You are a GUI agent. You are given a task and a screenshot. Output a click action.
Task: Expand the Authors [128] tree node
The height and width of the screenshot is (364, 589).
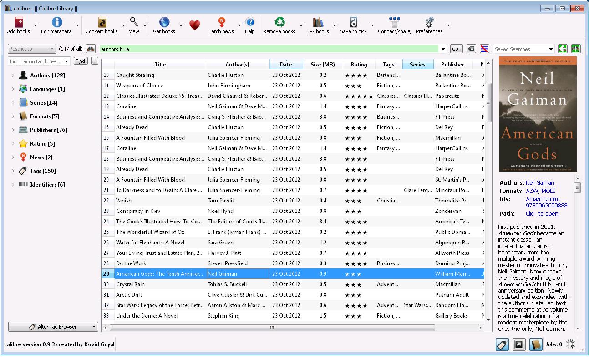tap(13, 76)
